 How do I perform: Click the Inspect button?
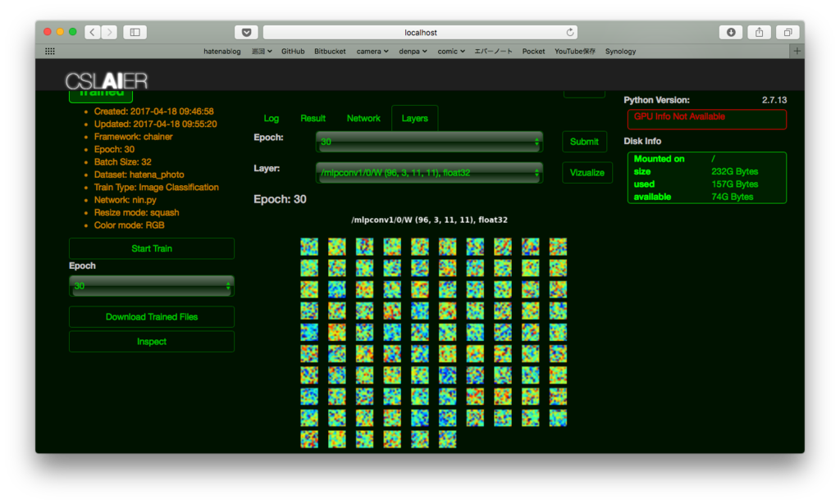152,342
